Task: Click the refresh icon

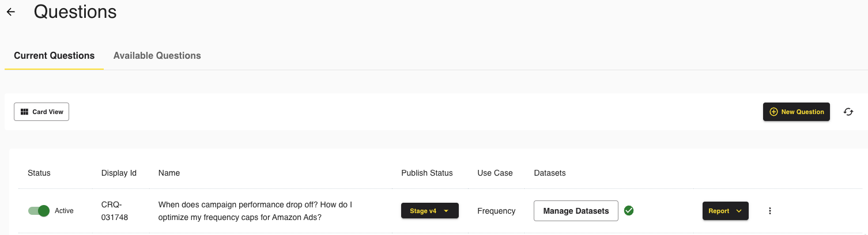Action: 848,112
